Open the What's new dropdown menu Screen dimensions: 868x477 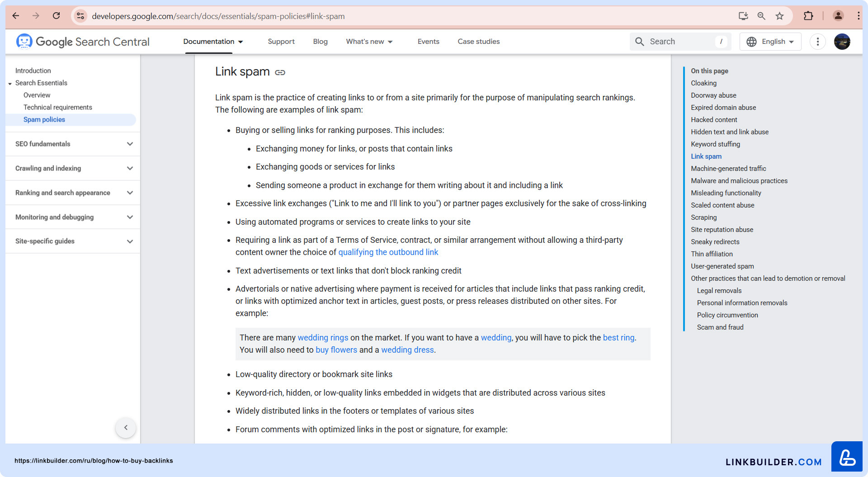pos(369,42)
